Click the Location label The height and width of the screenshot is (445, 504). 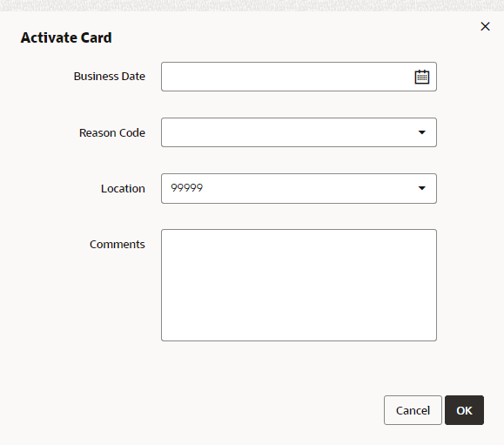tap(123, 189)
